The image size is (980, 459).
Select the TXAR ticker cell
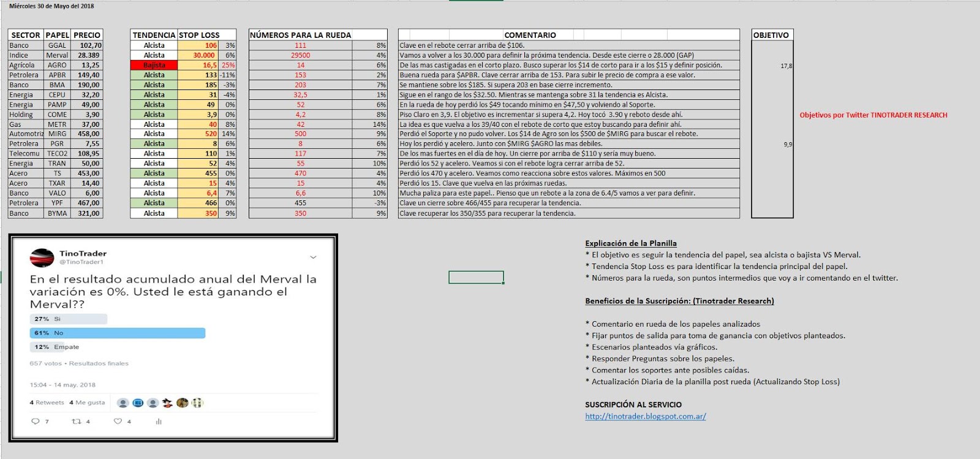point(57,183)
